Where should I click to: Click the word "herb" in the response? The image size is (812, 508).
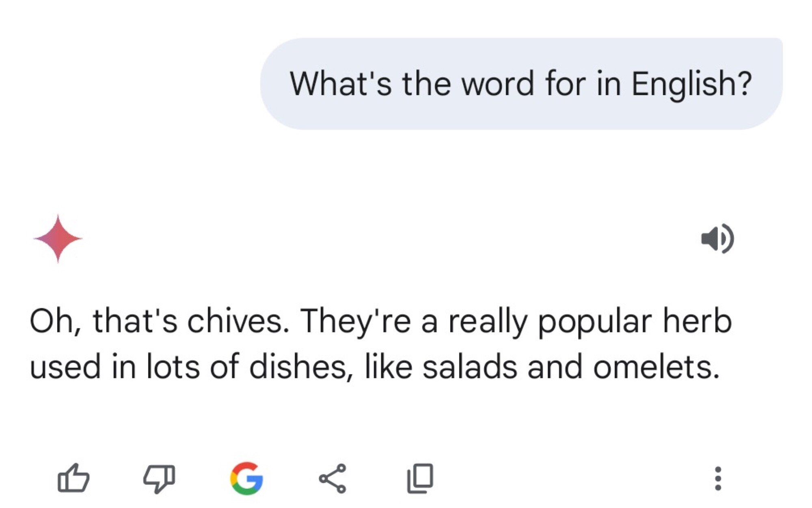click(x=697, y=321)
